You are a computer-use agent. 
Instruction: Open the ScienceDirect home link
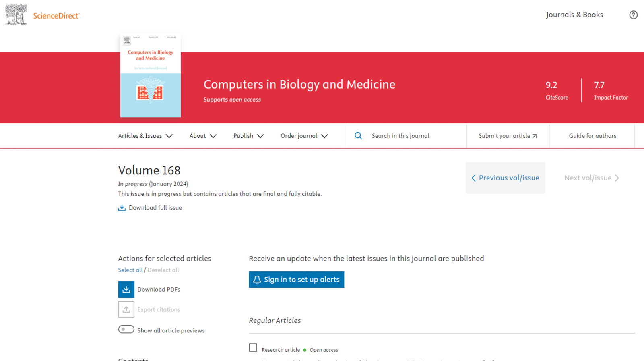point(56,16)
